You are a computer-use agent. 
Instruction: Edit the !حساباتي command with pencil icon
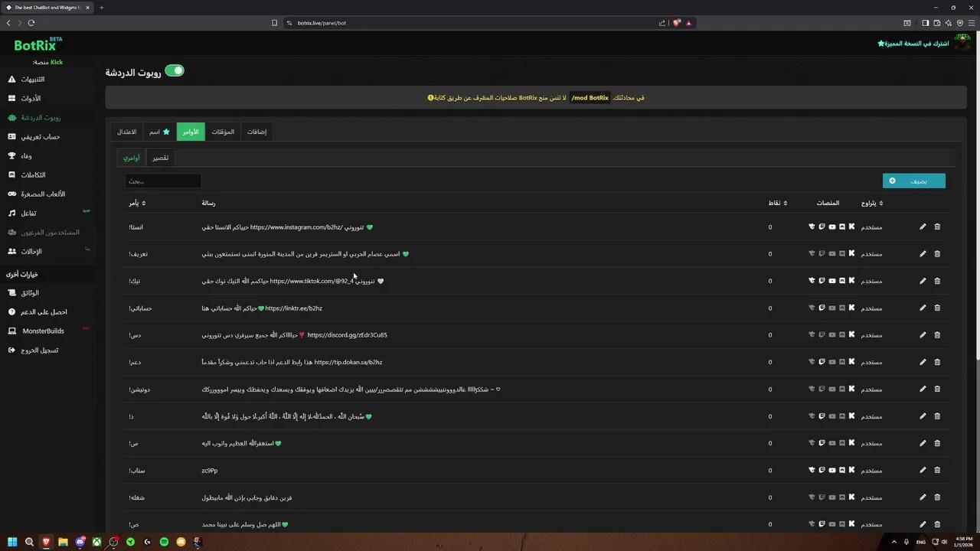[923, 308]
